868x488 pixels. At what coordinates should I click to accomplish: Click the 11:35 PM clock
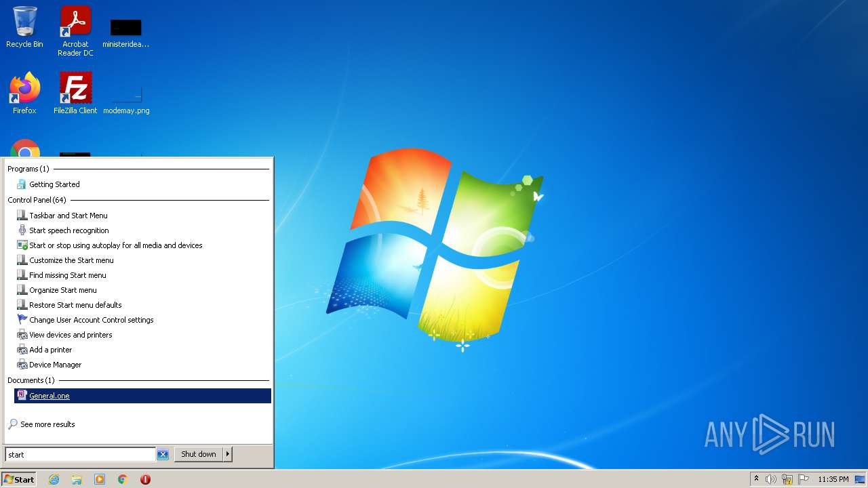click(833, 479)
